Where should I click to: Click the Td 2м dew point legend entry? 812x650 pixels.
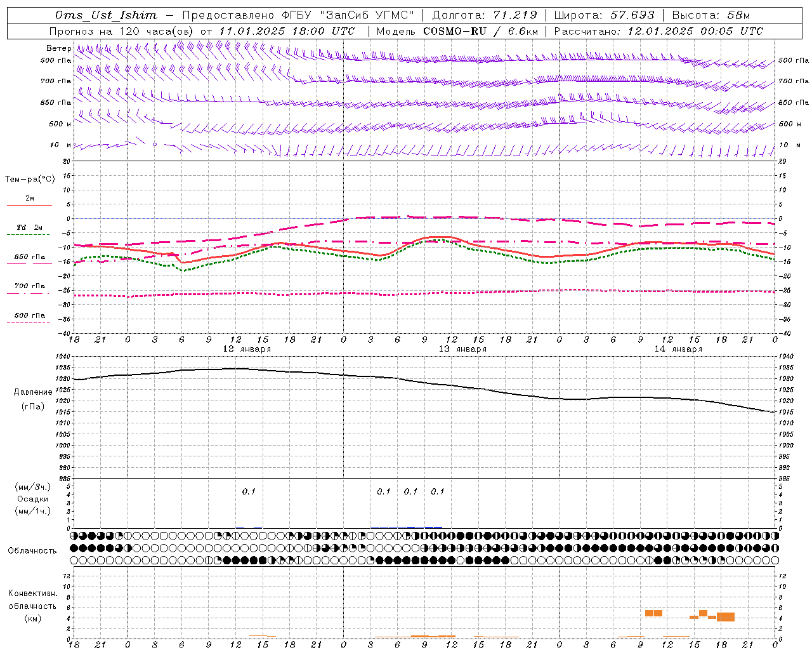click(30, 227)
